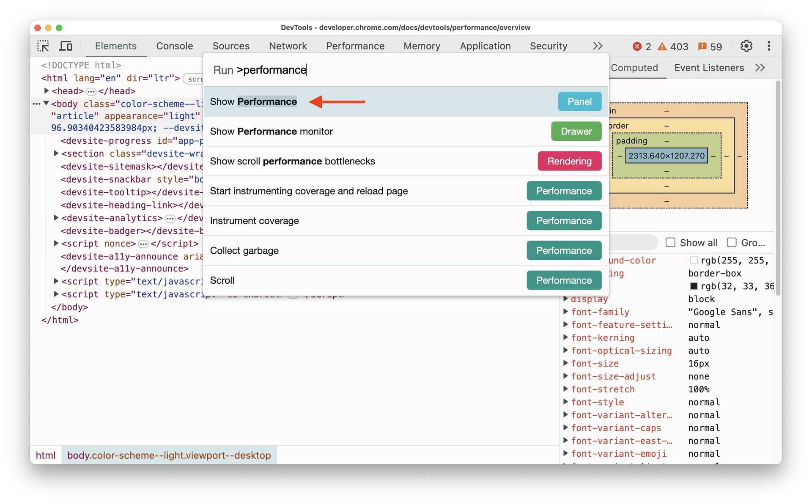The image size is (812, 504).
Task: Show more sidebar tabs after Event Listeners
Action: (760, 68)
